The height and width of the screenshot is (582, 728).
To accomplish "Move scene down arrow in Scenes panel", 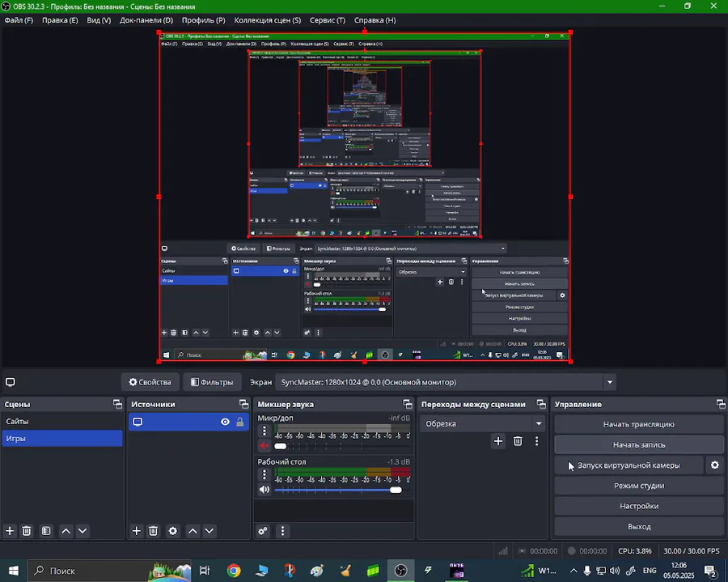I will click(83, 530).
